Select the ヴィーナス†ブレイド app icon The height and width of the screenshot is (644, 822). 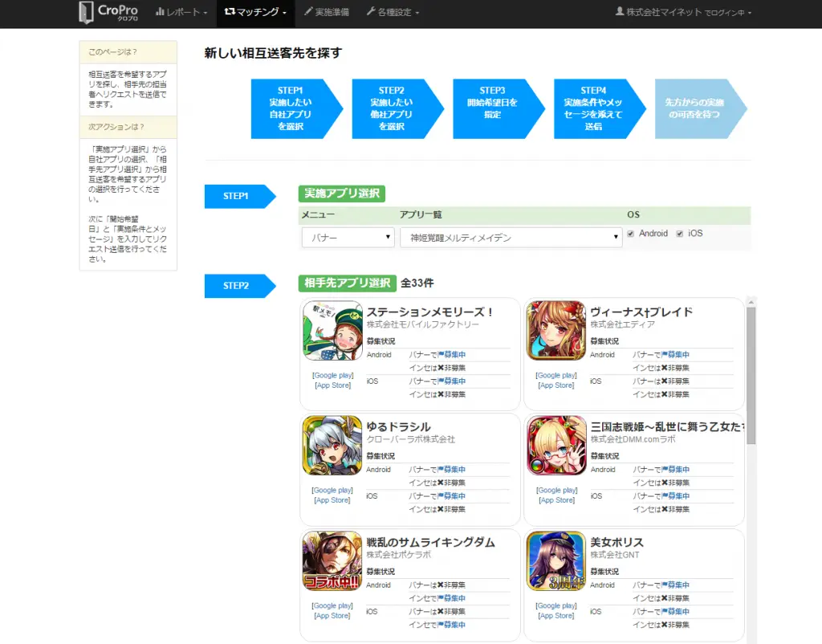pyautogui.click(x=556, y=330)
